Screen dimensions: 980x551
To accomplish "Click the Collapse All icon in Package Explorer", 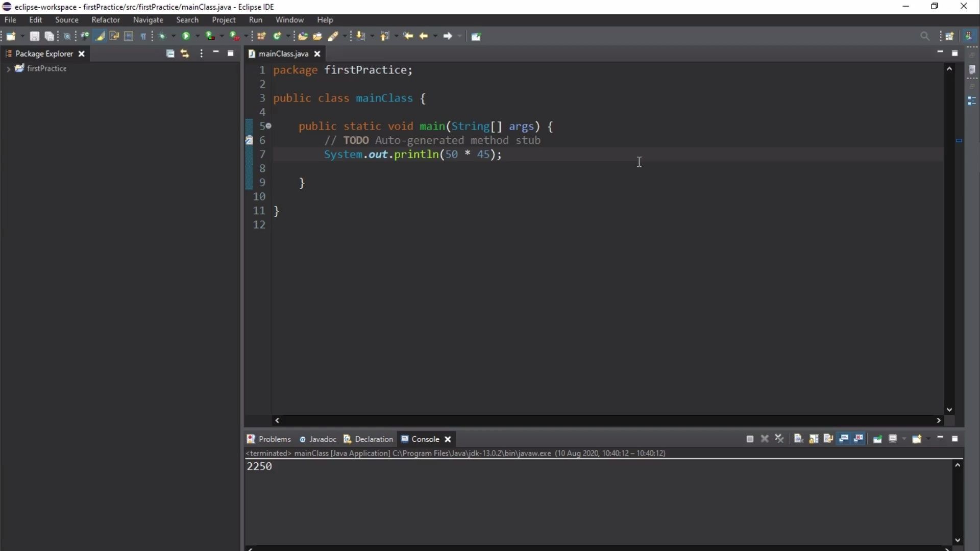I will pyautogui.click(x=170, y=54).
